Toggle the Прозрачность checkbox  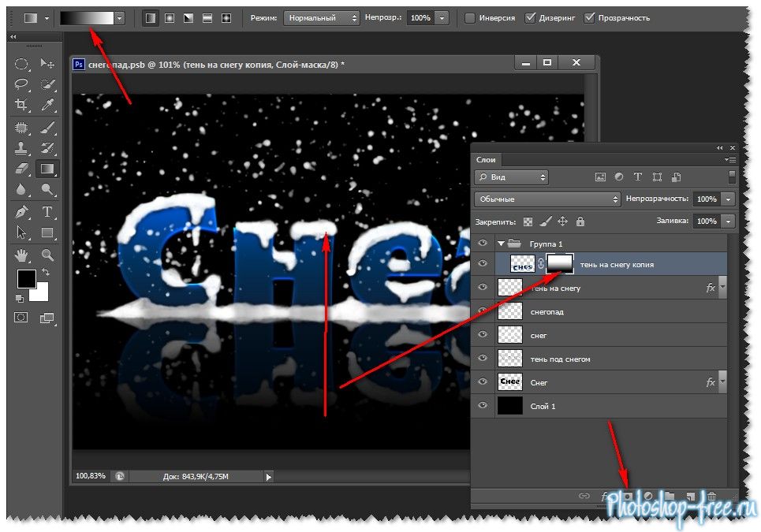coord(589,17)
